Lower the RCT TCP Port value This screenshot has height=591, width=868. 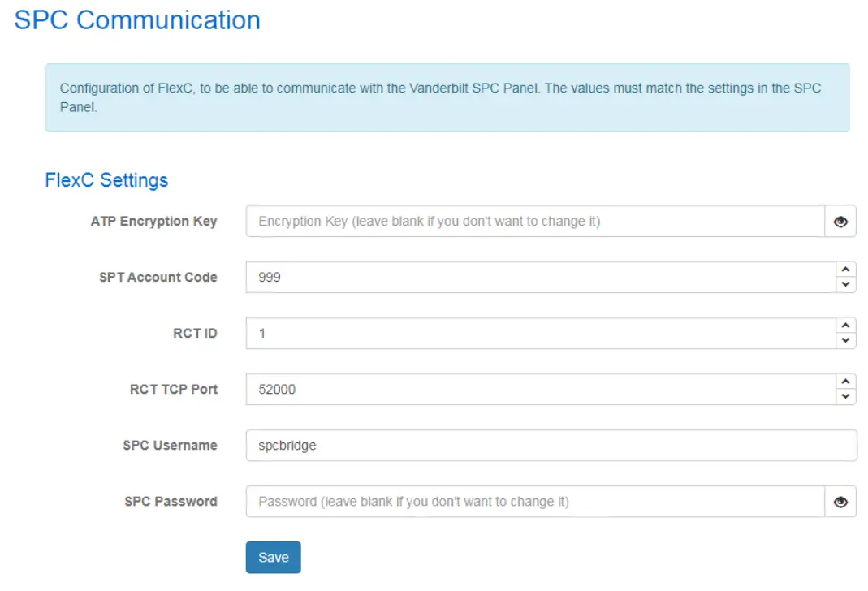(844, 395)
